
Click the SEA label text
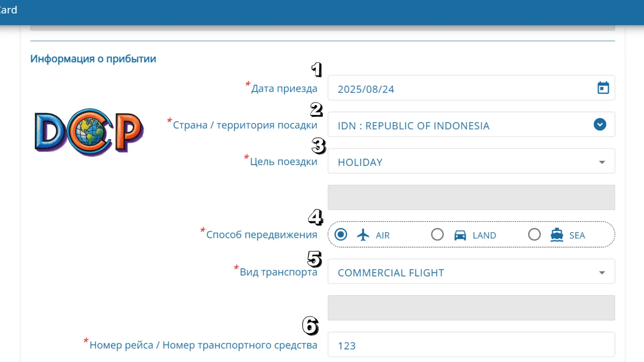577,236
